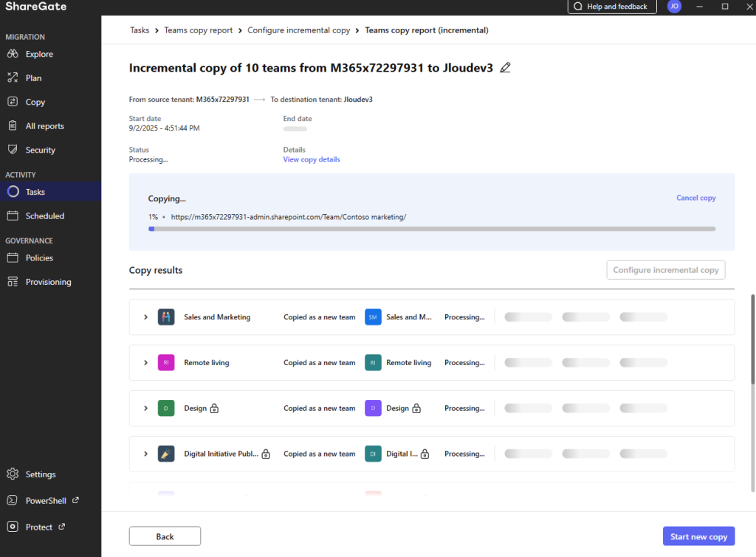
Task: Click the source Remote living team name
Action: [x=207, y=362]
